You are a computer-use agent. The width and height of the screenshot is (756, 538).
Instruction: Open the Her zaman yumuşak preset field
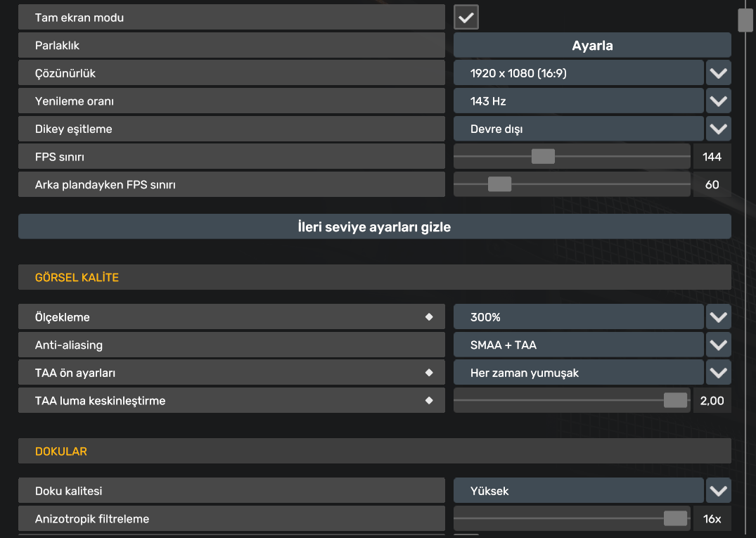578,373
